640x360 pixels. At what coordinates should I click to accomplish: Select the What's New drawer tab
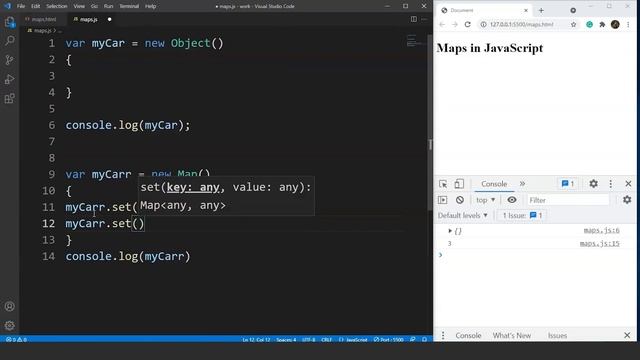click(x=511, y=336)
